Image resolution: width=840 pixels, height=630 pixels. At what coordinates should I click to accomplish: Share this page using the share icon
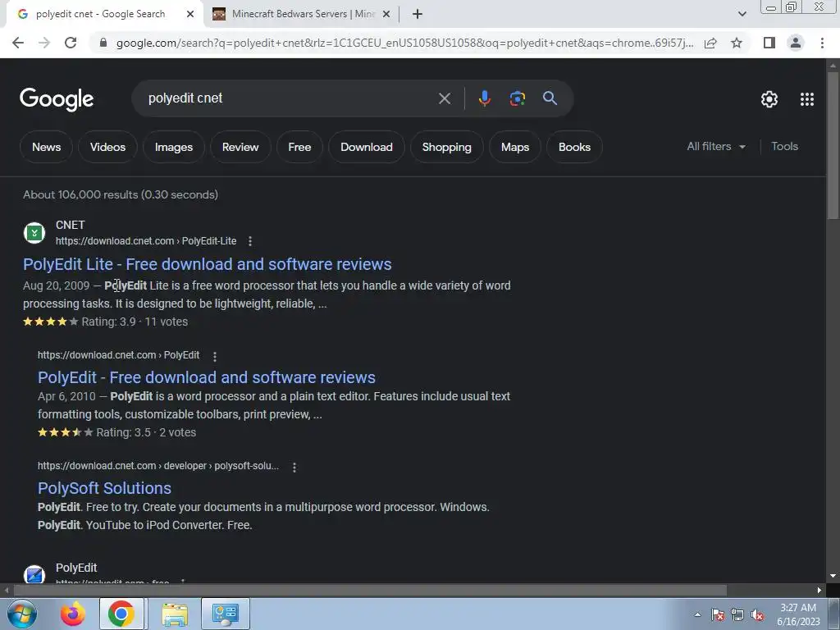[710, 43]
